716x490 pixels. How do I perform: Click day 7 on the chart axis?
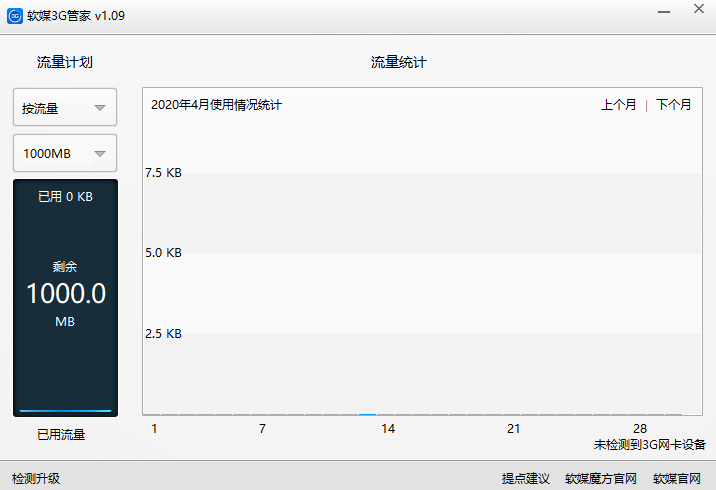click(262, 428)
